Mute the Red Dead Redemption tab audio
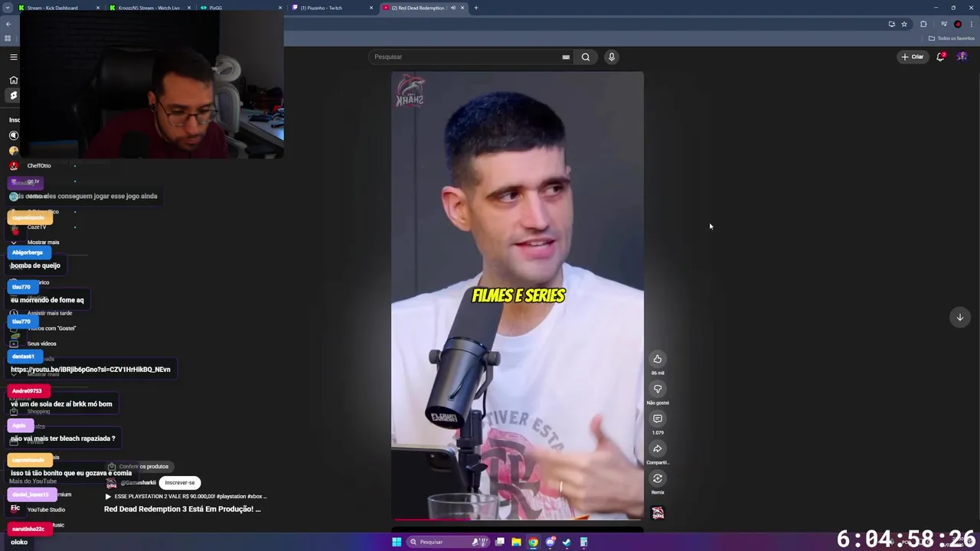Image resolution: width=980 pixels, height=551 pixels. click(x=452, y=8)
